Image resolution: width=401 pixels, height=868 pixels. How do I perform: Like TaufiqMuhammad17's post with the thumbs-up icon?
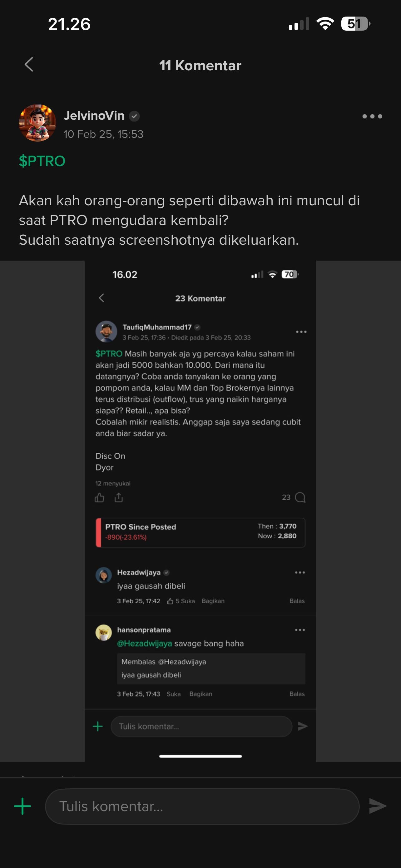tap(100, 497)
